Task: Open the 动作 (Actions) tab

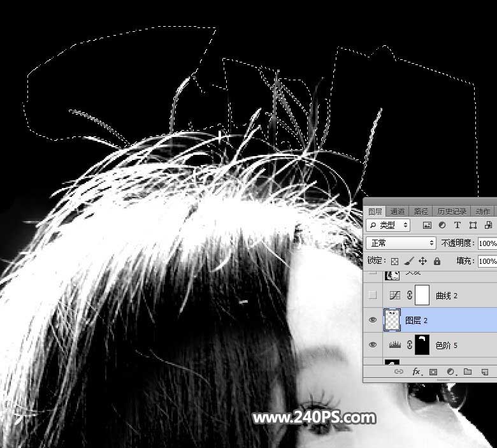Action: (x=482, y=212)
